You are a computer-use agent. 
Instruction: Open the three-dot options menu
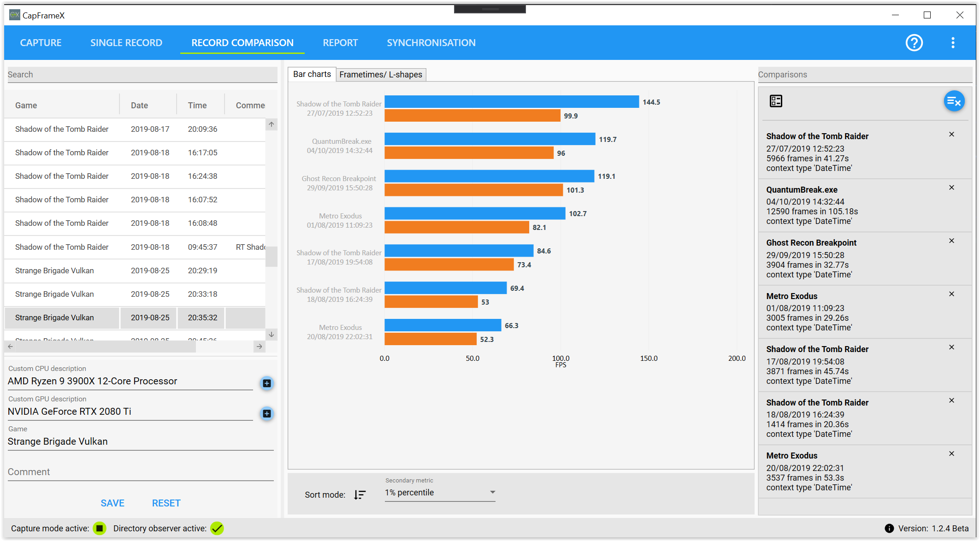(953, 43)
